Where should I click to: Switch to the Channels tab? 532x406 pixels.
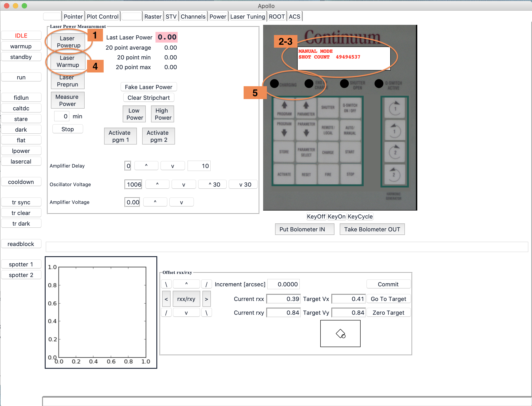193,16
